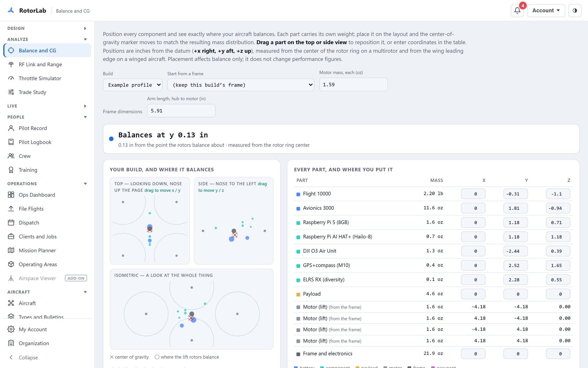Open the notifications bell icon
The width and height of the screenshot is (588, 368).
click(x=517, y=11)
